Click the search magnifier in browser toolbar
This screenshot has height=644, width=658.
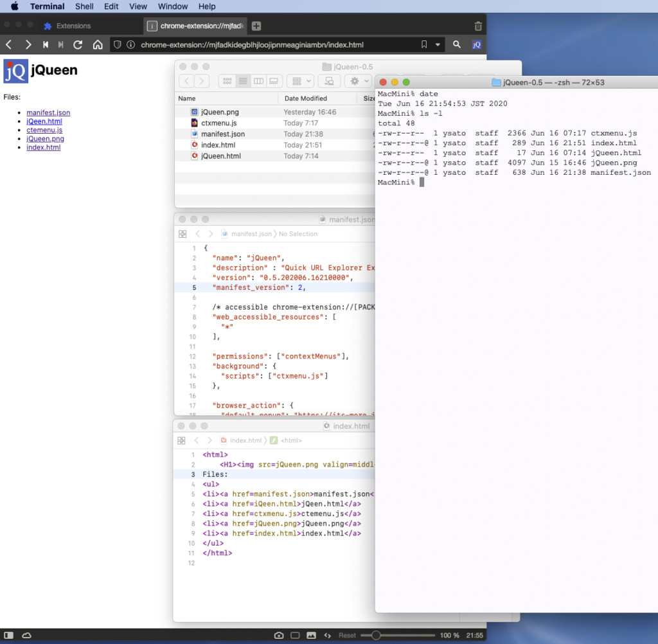click(457, 44)
